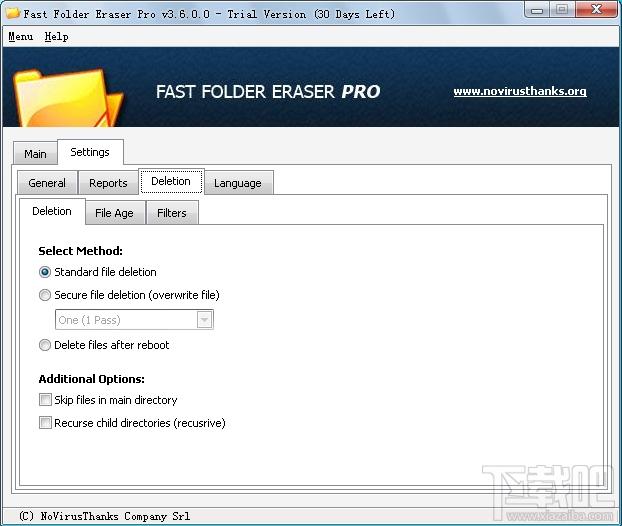Select Delete files after reboot
This screenshot has height=526, width=622.
tap(45, 345)
